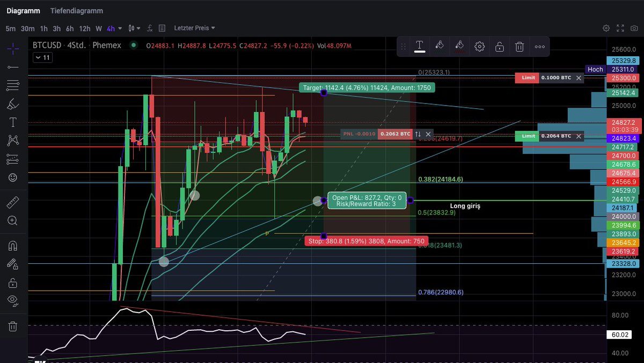Close the 0.2062 BTC position
Screen dimensions: 644x363
point(428,134)
